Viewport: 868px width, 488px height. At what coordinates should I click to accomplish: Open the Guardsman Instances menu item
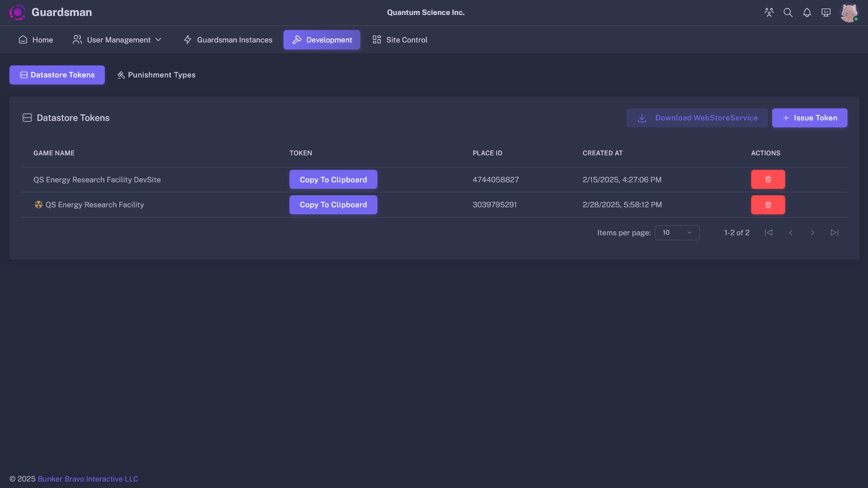click(228, 40)
